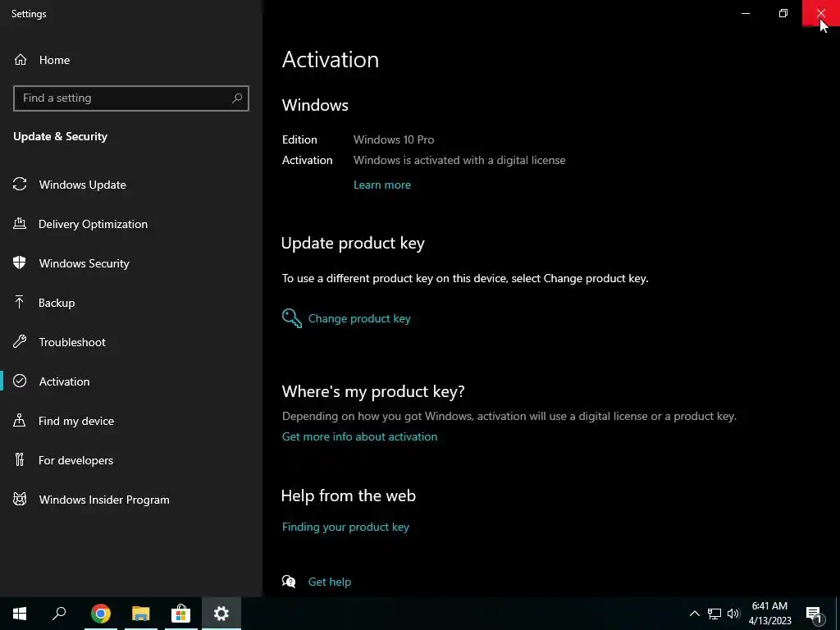The width and height of the screenshot is (840, 630).
Task: Click the network status tray icon
Action: click(714, 614)
